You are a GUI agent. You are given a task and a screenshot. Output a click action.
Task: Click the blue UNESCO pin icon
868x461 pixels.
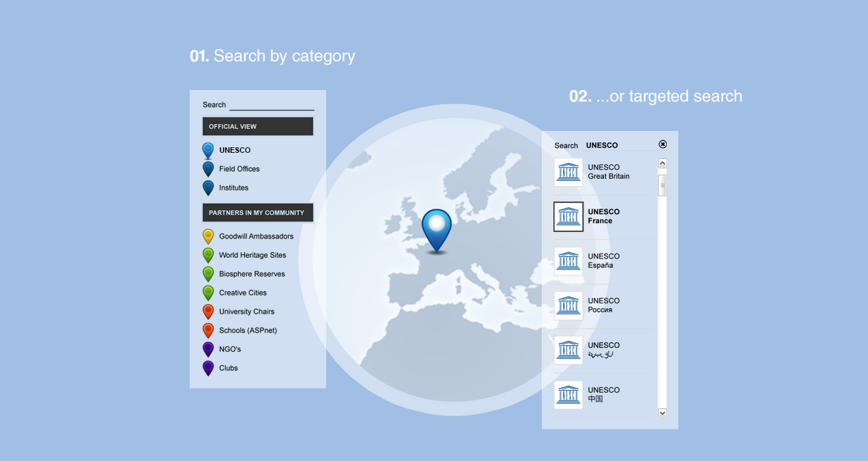tap(208, 150)
